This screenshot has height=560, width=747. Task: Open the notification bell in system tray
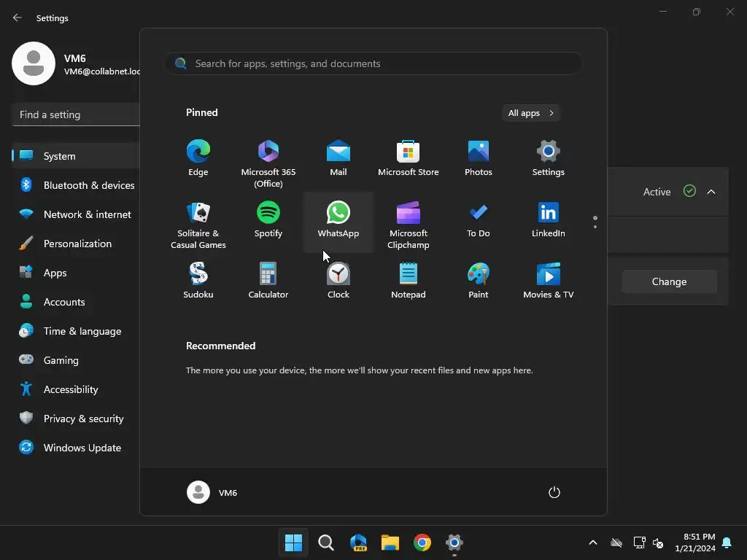[x=727, y=542]
